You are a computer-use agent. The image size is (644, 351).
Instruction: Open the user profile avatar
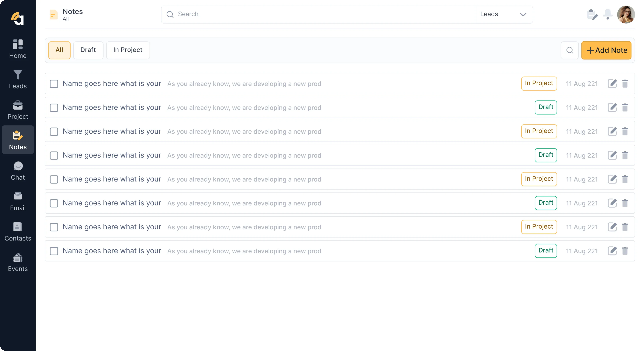tap(626, 15)
